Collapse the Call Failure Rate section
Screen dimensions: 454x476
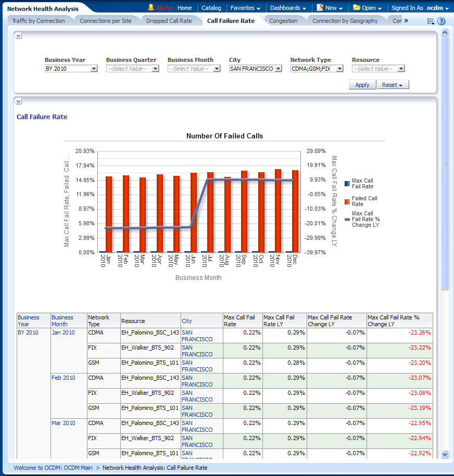click(19, 101)
